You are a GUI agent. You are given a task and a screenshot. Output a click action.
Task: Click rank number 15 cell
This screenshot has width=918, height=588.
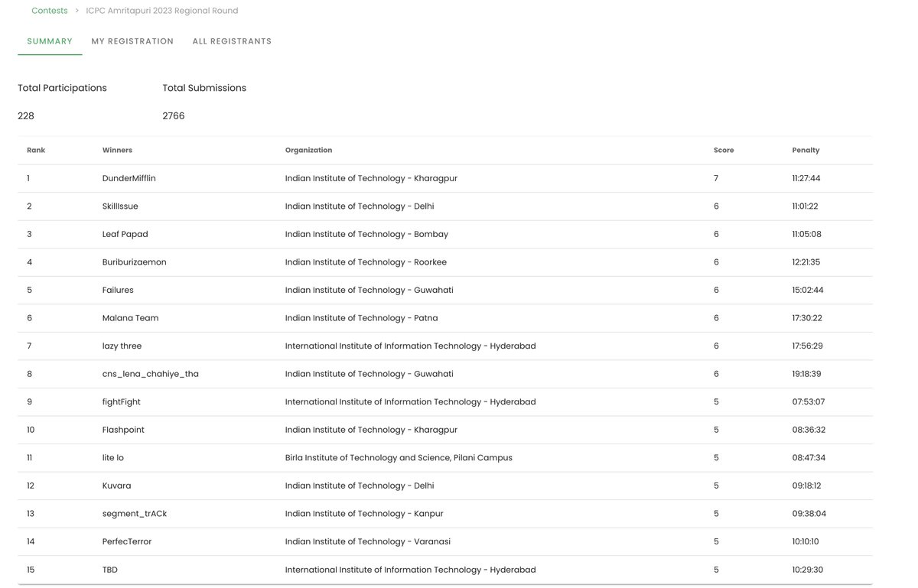(x=31, y=570)
